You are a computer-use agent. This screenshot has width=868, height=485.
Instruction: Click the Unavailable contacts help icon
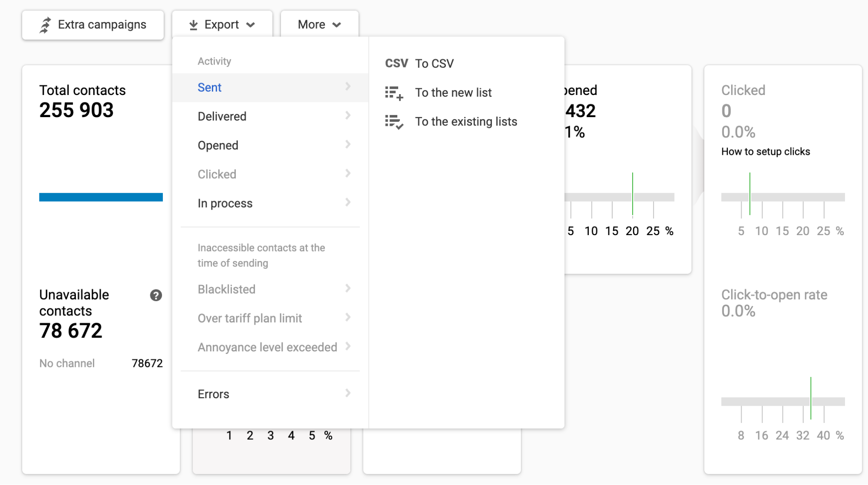pyautogui.click(x=156, y=295)
